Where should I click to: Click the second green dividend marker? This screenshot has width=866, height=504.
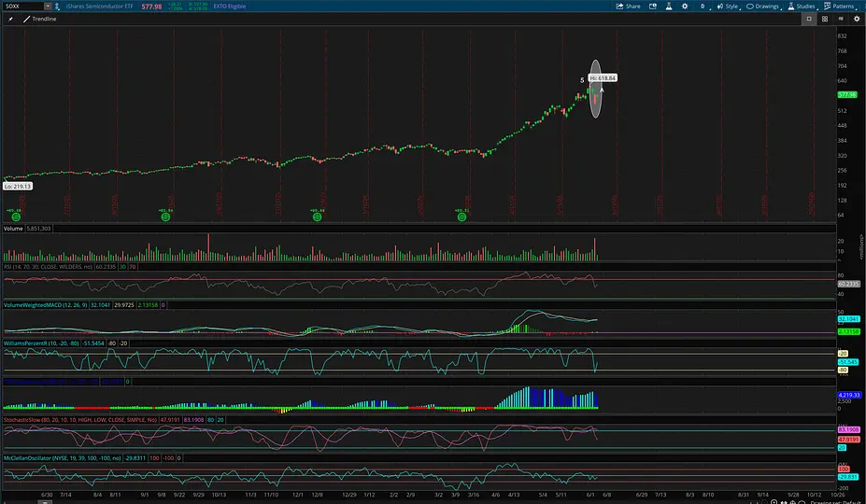[x=165, y=217]
